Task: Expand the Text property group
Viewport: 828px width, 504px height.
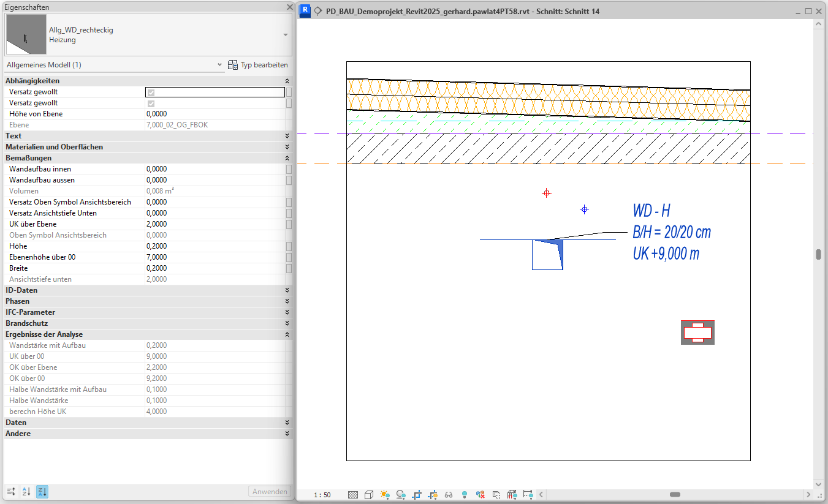Action: coord(287,136)
